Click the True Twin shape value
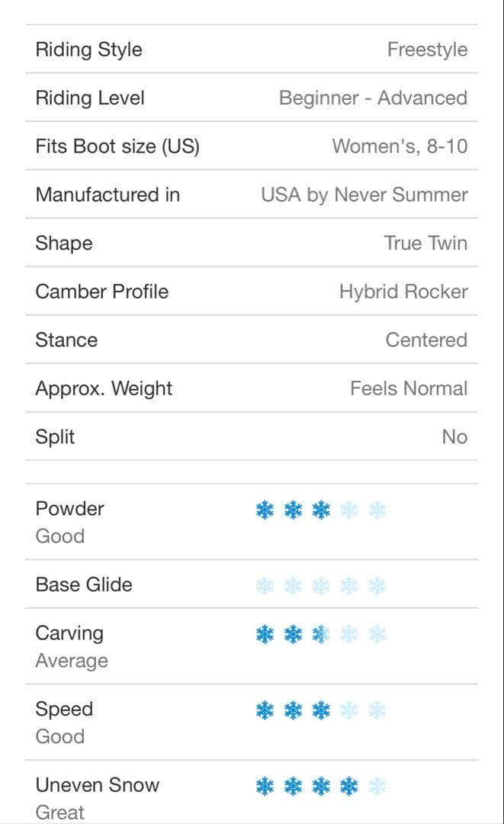504x824 pixels. coord(425,243)
